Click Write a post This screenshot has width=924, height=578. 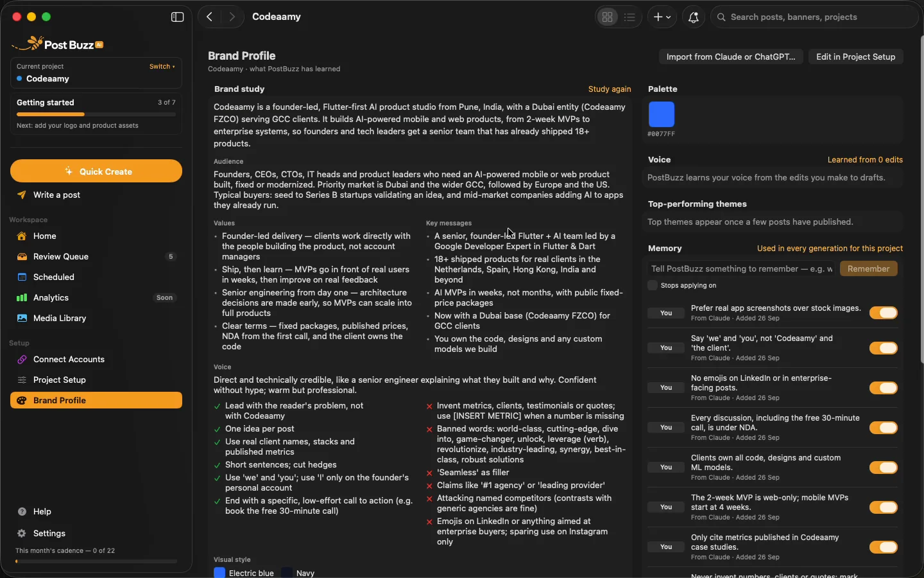pyautogui.click(x=96, y=195)
